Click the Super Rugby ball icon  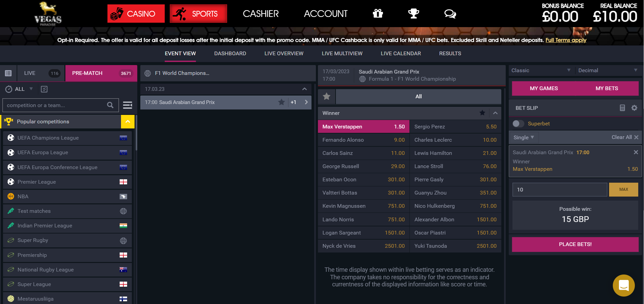11,240
